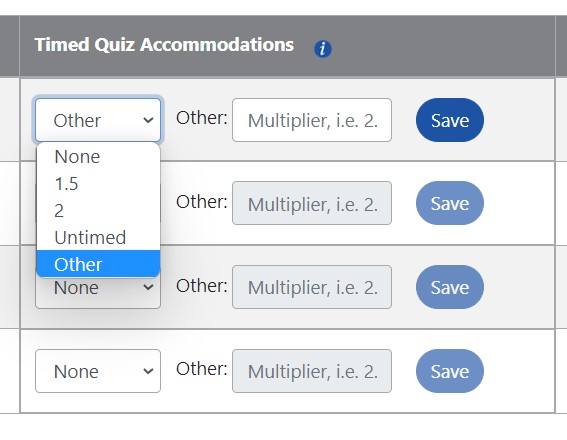This screenshot has height=440, width=567.
Task: Click the first row Multiplier input field
Action: click(x=312, y=120)
